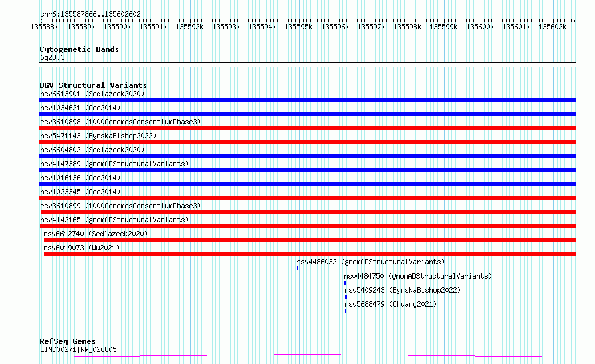Image resolution: width=595 pixels, height=364 pixels.
Task: Click nsv5471143 (ByrskaBishop2022) label
Action: tap(98, 136)
